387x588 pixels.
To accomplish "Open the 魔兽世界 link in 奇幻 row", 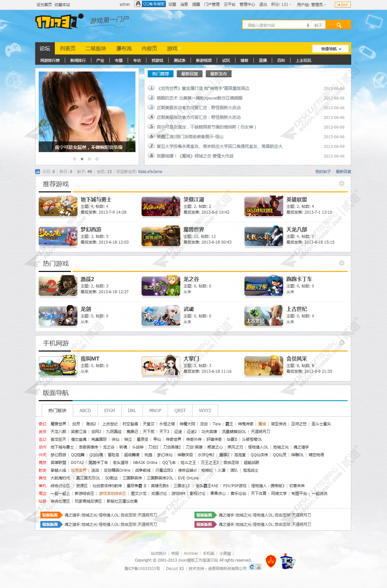I will [58, 424].
